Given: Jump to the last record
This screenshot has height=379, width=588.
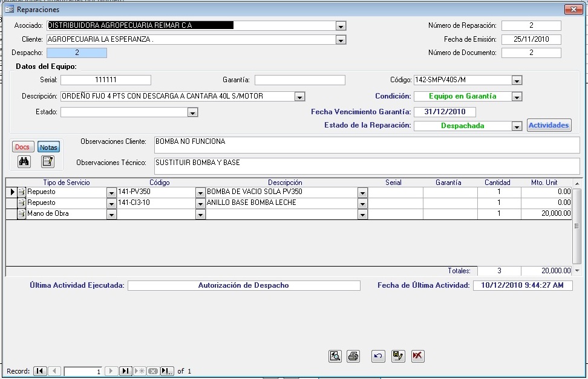Looking at the screenshot, I should point(126,371).
